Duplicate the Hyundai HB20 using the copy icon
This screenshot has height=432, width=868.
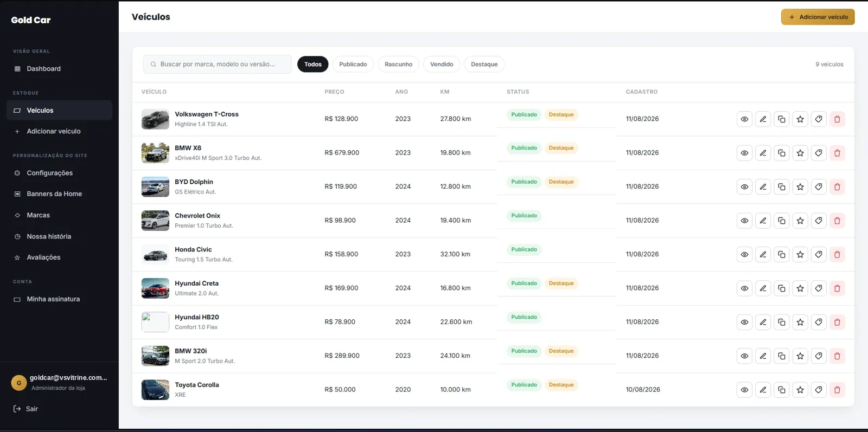coord(781,322)
